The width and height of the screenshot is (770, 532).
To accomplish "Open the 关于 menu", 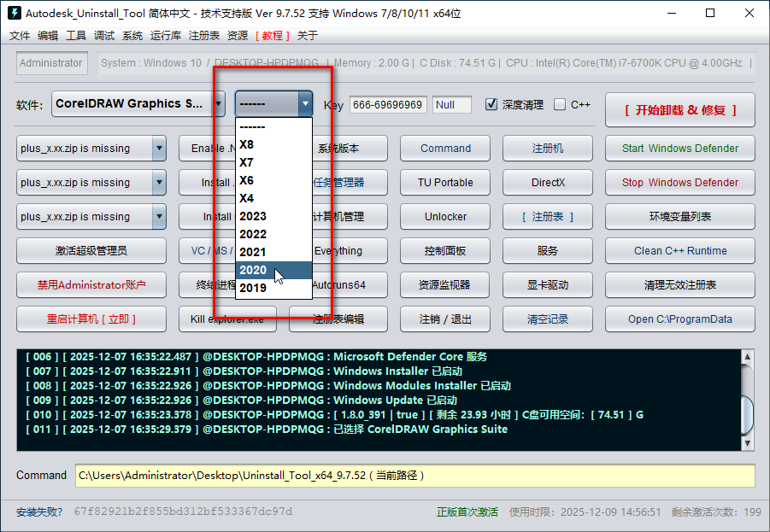I will [x=308, y=35].
